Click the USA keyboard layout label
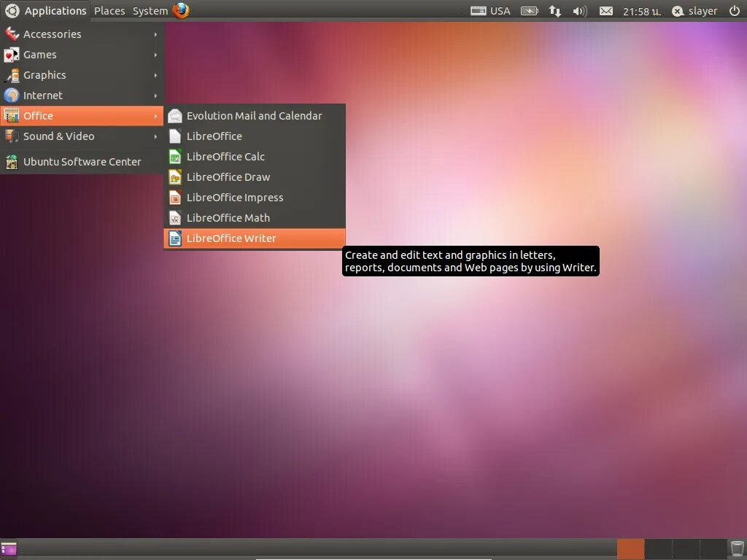Image resolution: width=747 pixels, height=560 pixels. point(500,11)
